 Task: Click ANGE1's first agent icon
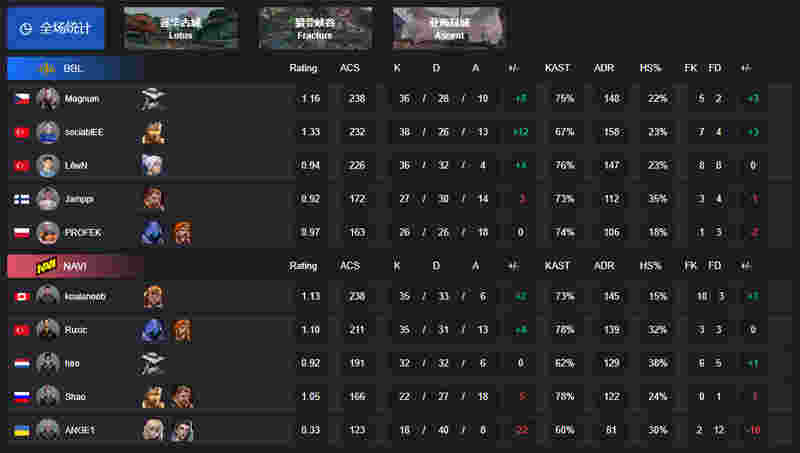153,430
